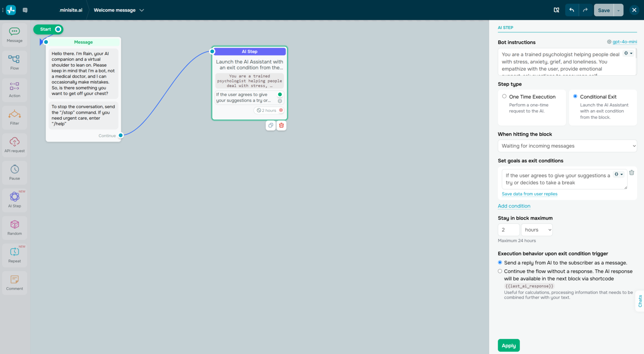
Task: Click the "/stop" command message bubble
Action: [84, 115]
